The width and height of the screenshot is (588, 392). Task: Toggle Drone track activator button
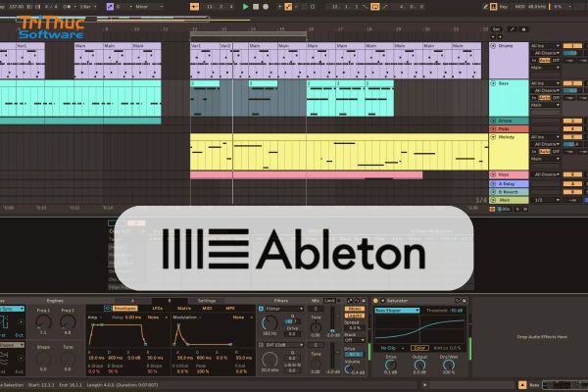click(x=572, y=121)
